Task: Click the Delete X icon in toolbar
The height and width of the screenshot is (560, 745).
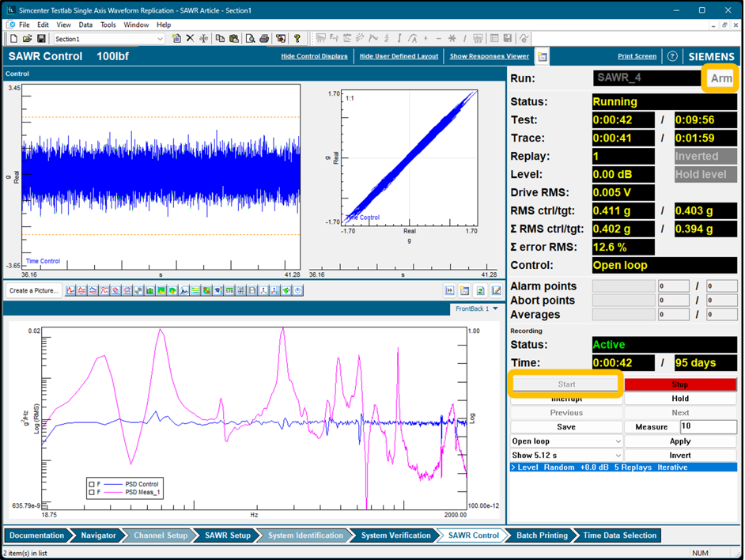Action: click(x=190, y=38)
